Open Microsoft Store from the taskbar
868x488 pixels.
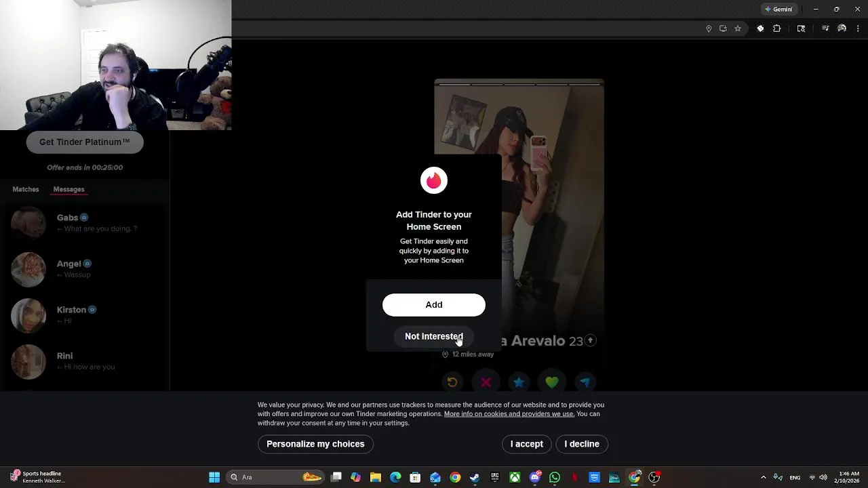coord(415,477)
